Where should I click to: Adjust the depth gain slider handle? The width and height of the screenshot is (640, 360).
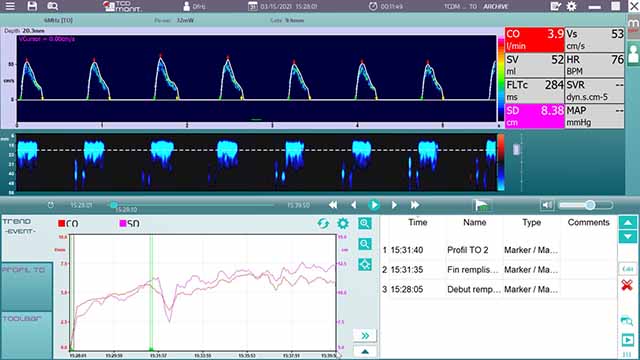516,149
